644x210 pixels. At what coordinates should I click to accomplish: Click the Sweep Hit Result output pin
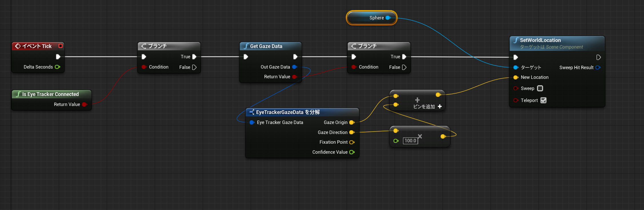598,67
